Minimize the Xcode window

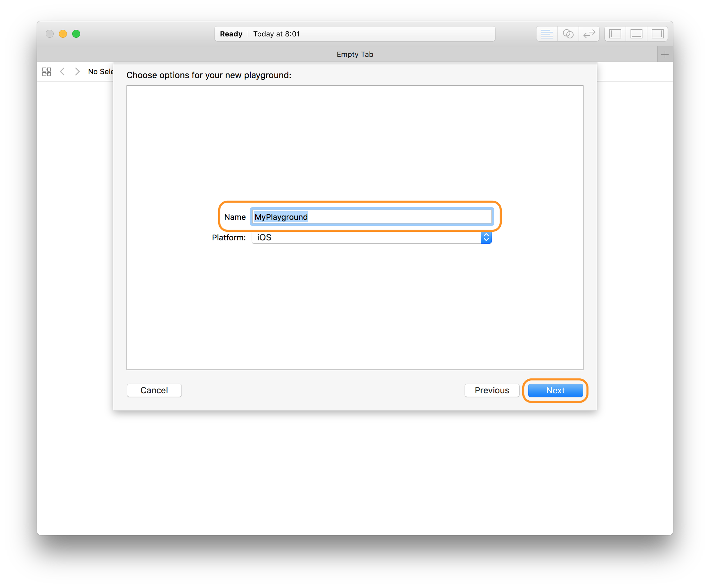pyautogui.click(x=63, y=34)
